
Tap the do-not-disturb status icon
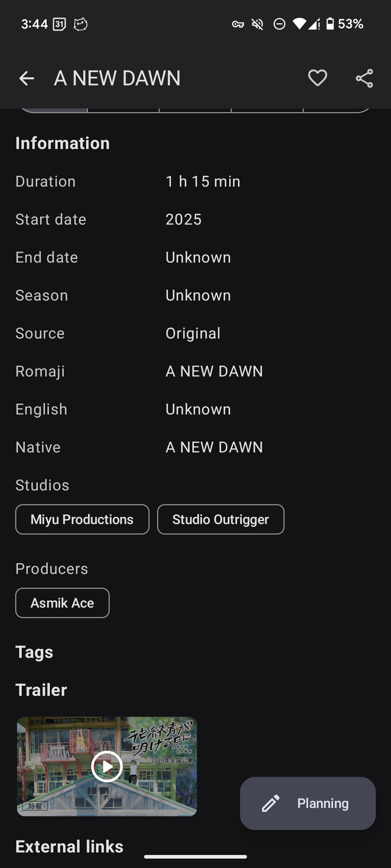(x=280, y=24)
